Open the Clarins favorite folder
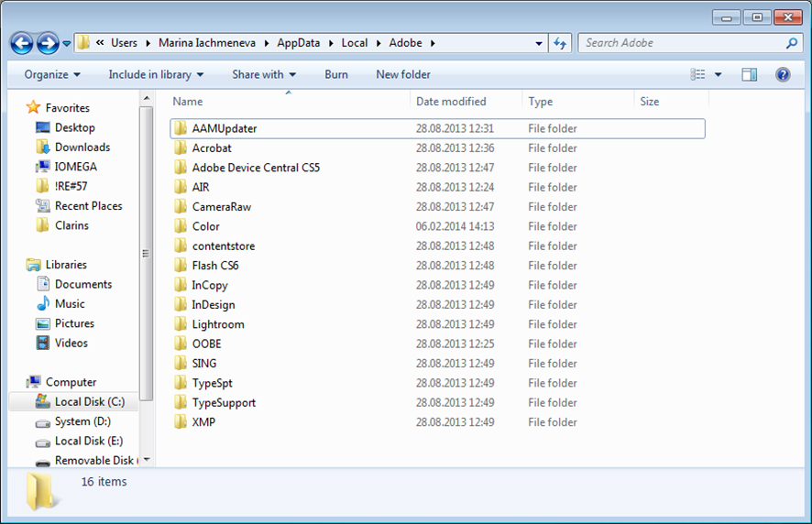The height and width of the screenshot is (524, 812). point(71,225)
